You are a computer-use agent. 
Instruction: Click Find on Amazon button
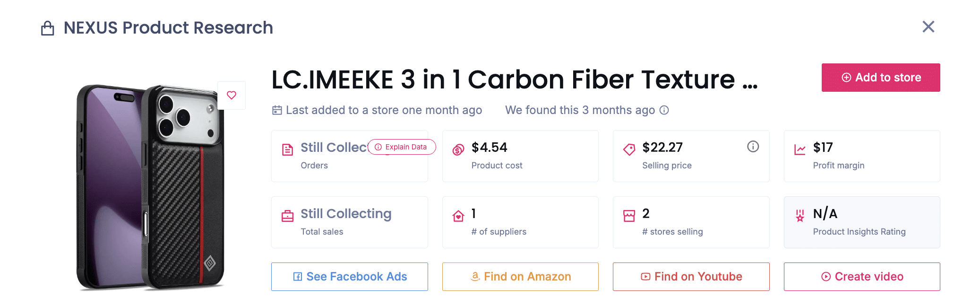520,277
